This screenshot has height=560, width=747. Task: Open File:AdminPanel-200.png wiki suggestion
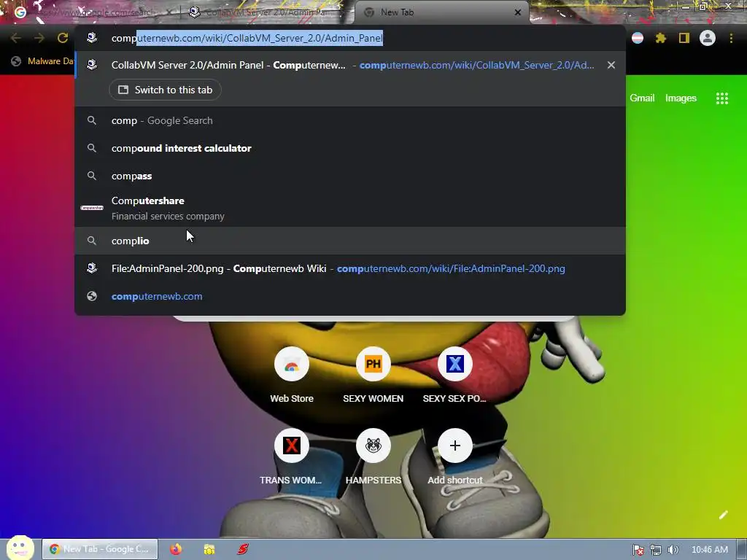point(350,268)
